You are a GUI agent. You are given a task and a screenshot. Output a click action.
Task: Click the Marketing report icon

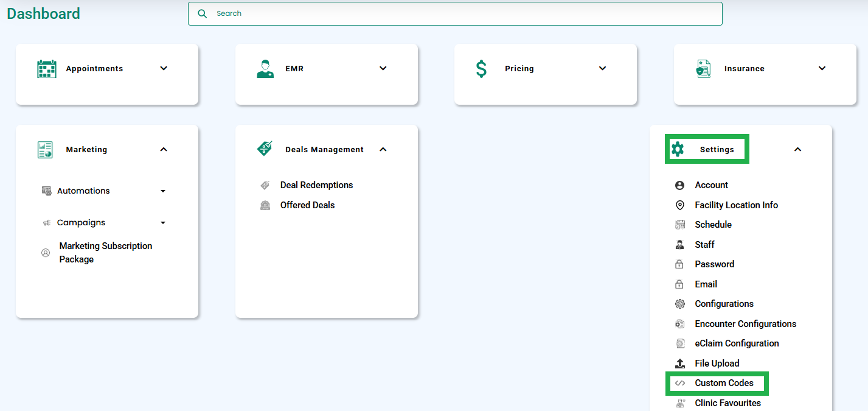click(x=45, y=150)
